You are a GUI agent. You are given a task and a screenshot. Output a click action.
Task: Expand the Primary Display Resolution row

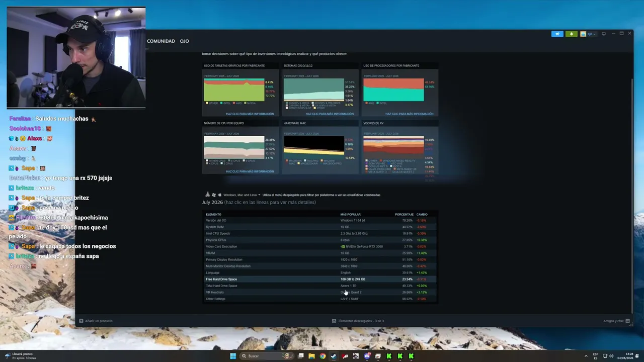[320, 259]
